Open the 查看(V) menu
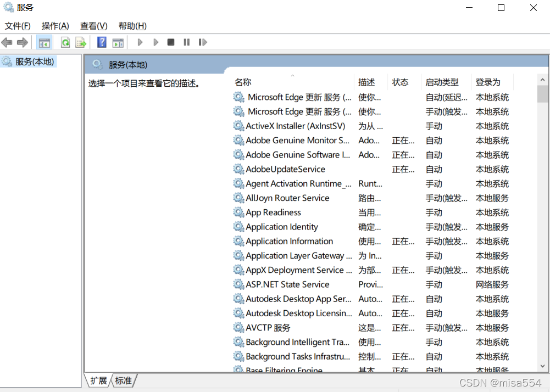The width and height of the screenshot is (550, 392). coord(93,26)
